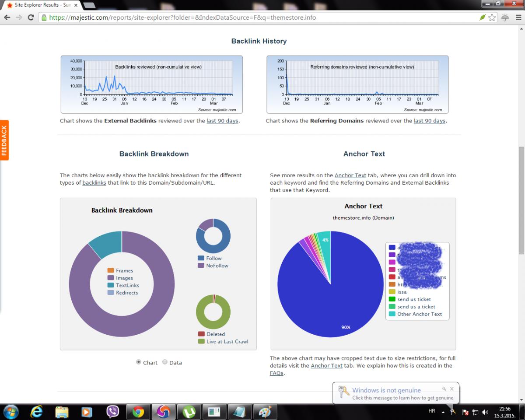Viewport: 525px width, 420px height.
Task: Open Paint from the taskbar
Action: click(265, 412)
